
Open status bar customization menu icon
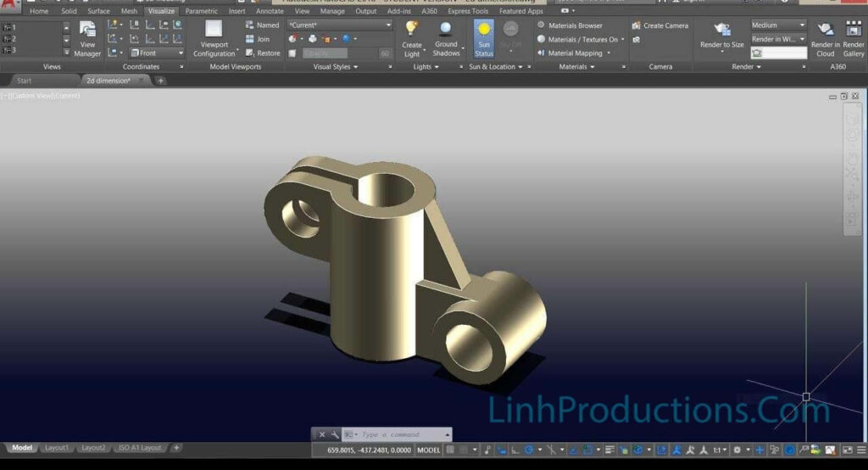point(861,450)
